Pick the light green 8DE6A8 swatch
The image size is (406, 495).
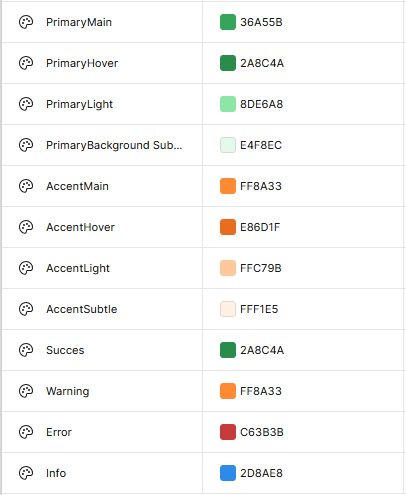(228, 104)
